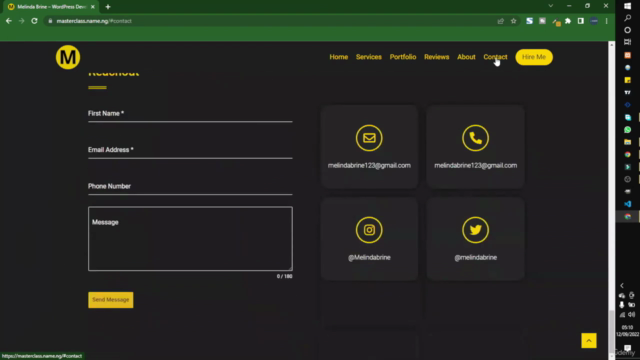Click the email text under the phone icon
This screenshot has height=360, width=640.
(476, 165)
